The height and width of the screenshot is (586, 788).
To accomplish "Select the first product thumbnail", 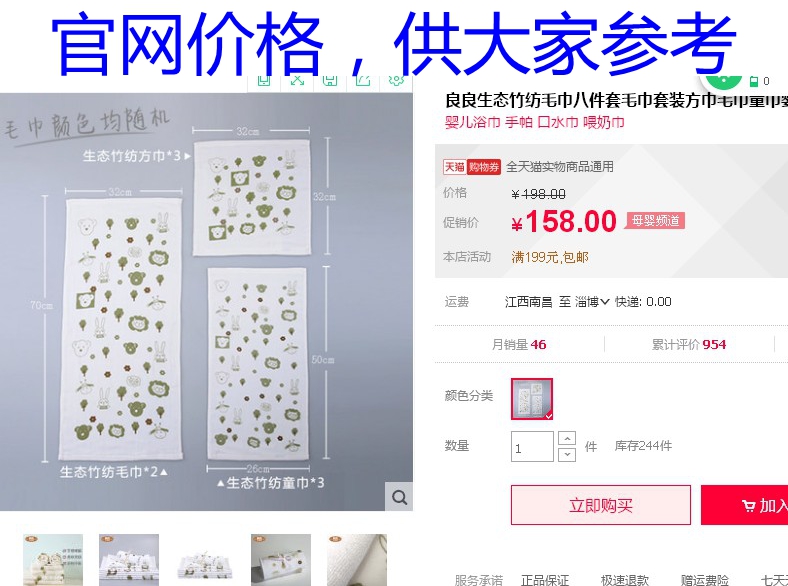I will coord(53,560).
